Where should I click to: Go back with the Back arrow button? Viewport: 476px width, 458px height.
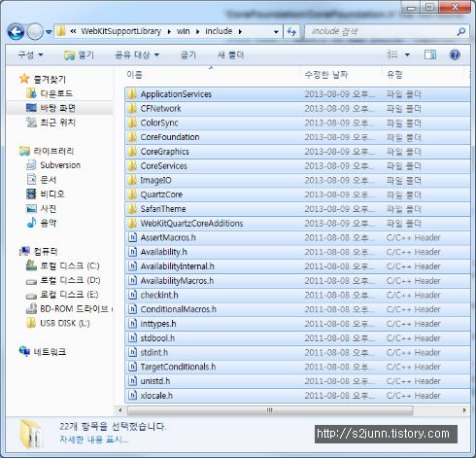click(x=16, y=32)
